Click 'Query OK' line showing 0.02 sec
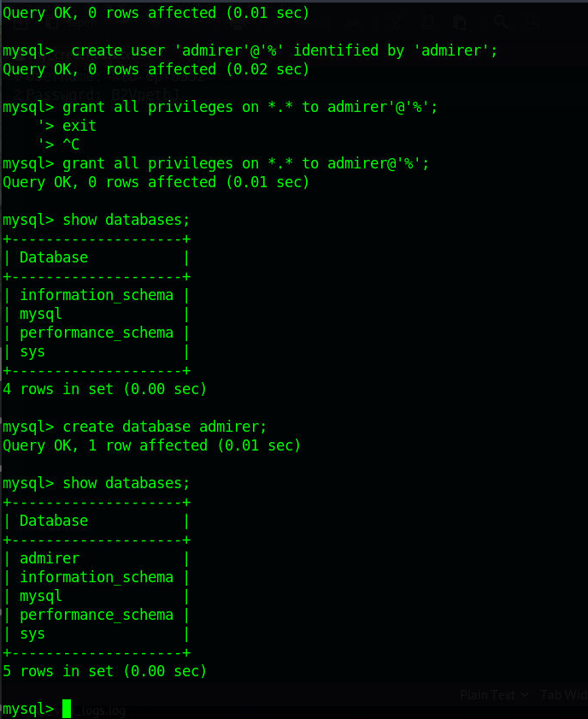588x719 pixels. coord(156,69)
